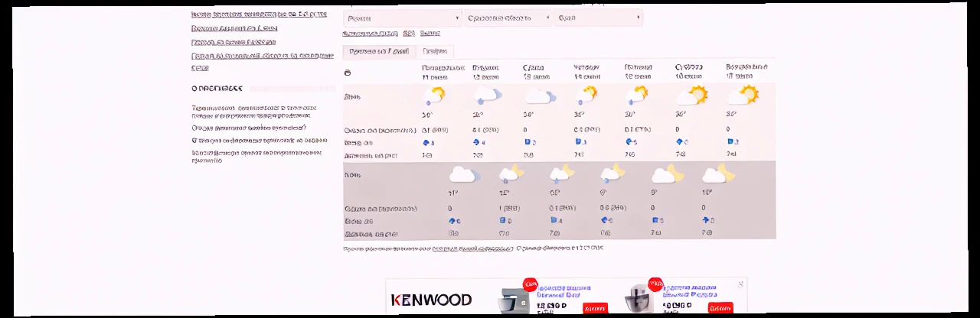
Task: Click the underlined link below the forecast table
Action: (472, 248)
